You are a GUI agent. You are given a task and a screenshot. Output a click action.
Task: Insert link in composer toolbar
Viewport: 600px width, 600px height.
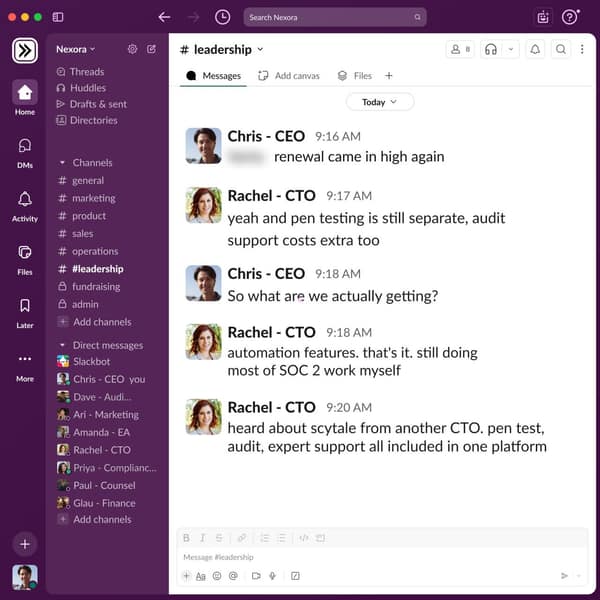pos(242,538)
